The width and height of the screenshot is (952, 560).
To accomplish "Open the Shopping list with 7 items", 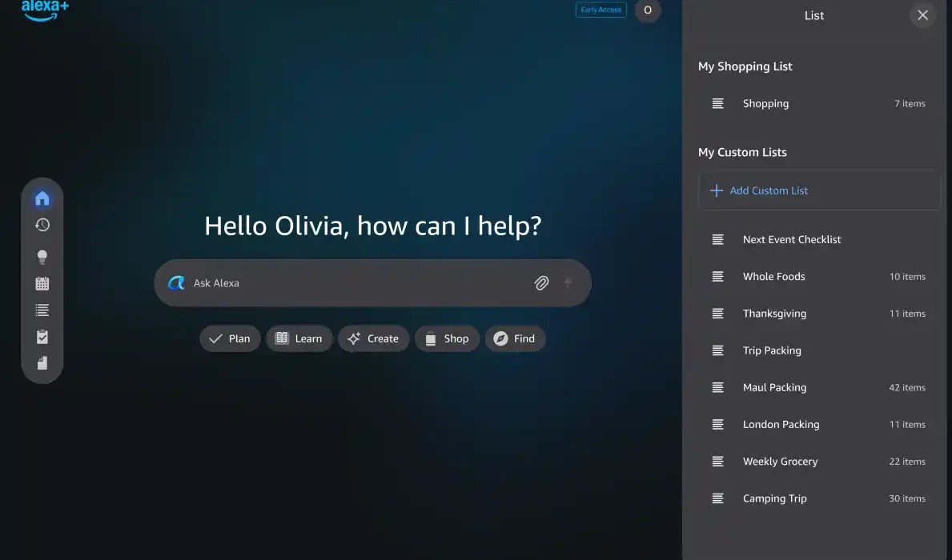I will (817, 103).
